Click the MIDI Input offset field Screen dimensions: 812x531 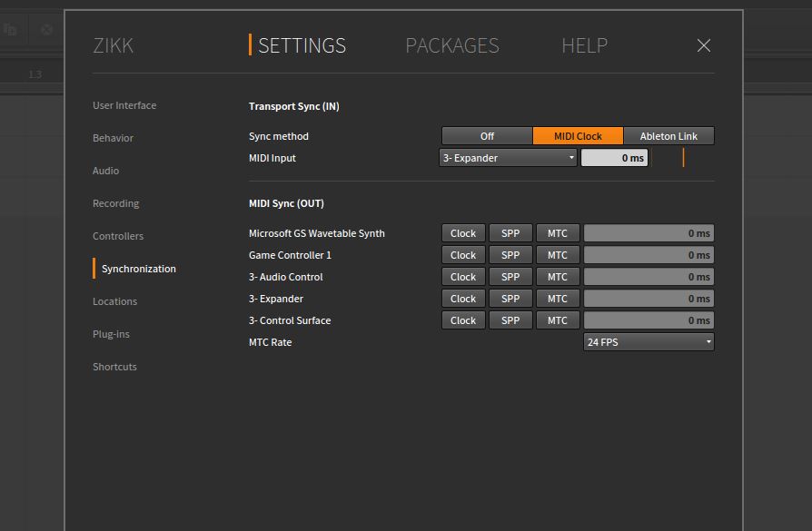pyautogui.click(x=614, y=158)
